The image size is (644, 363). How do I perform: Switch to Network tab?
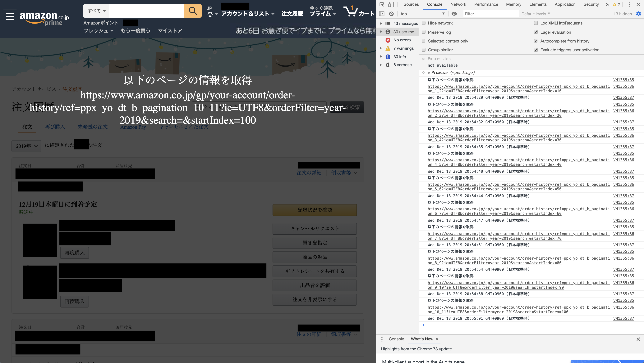click(x=458, y=4)
